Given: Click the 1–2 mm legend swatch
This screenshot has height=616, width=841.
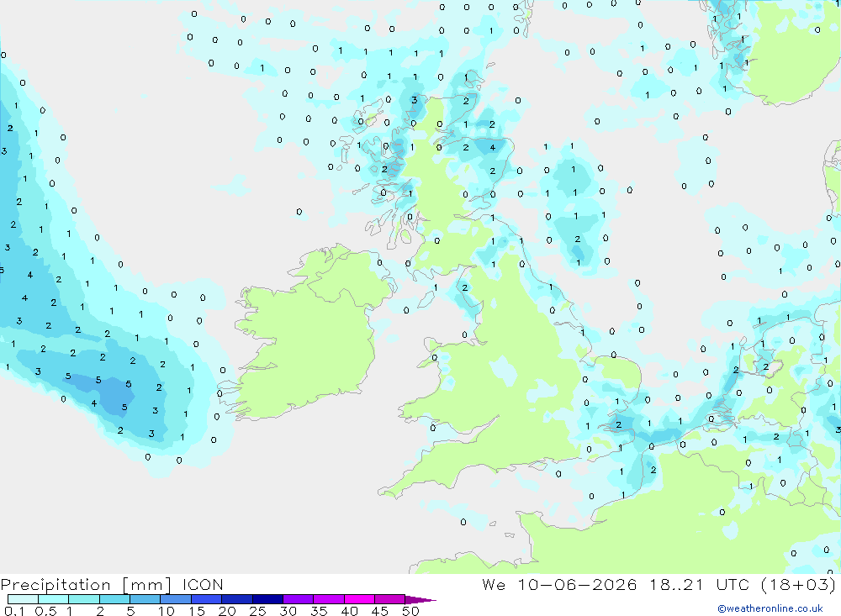Looking at the screenshot, I should click(x=83, y=599).
